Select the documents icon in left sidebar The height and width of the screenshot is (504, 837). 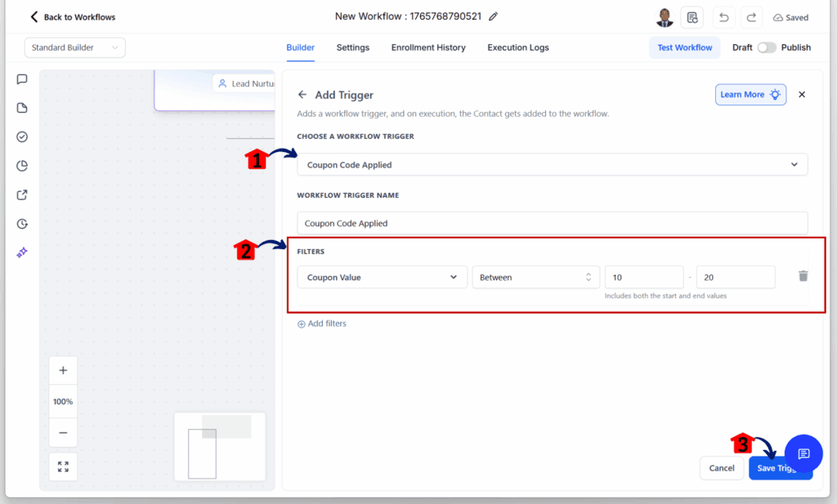(22, 108)
